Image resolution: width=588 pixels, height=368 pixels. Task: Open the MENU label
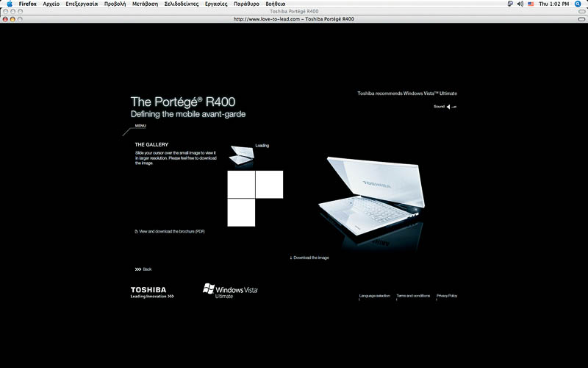click(x=140, y=126)
